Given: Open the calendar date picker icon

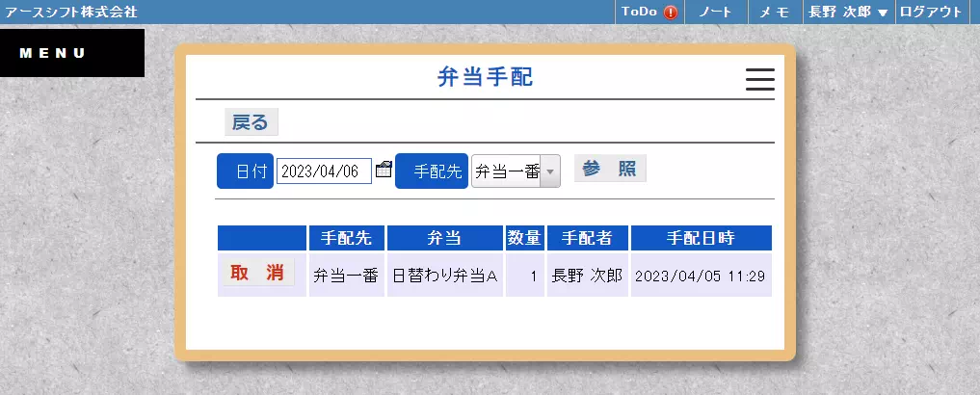Looking at the screenshot, I should pyautogui.click(x=384, y=170).
